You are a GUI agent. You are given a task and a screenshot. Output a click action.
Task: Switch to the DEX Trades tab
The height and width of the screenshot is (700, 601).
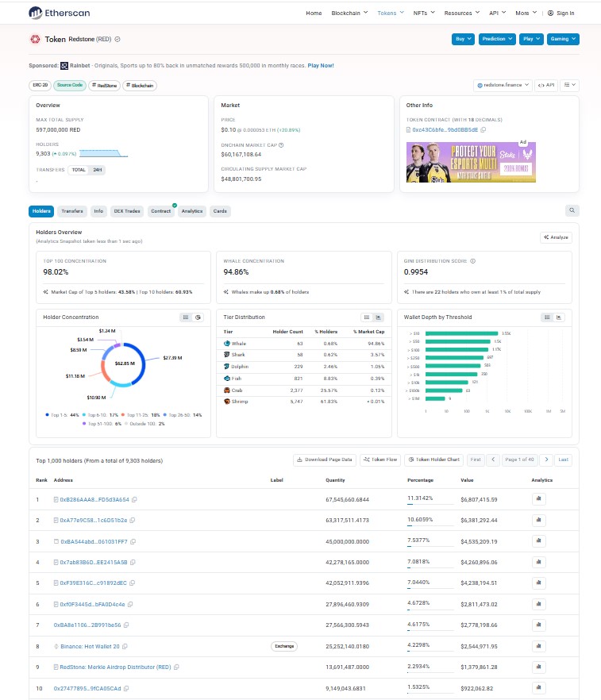tap(127, 211)
